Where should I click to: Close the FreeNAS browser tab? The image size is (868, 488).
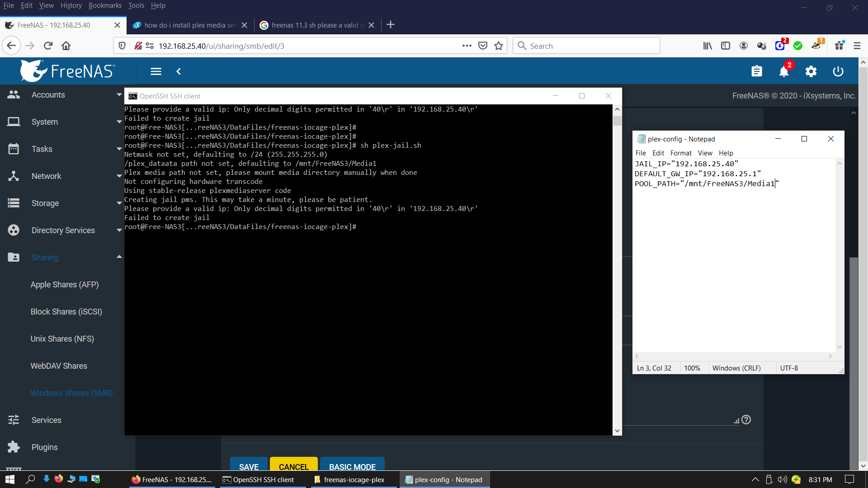[x=117, y=25]
